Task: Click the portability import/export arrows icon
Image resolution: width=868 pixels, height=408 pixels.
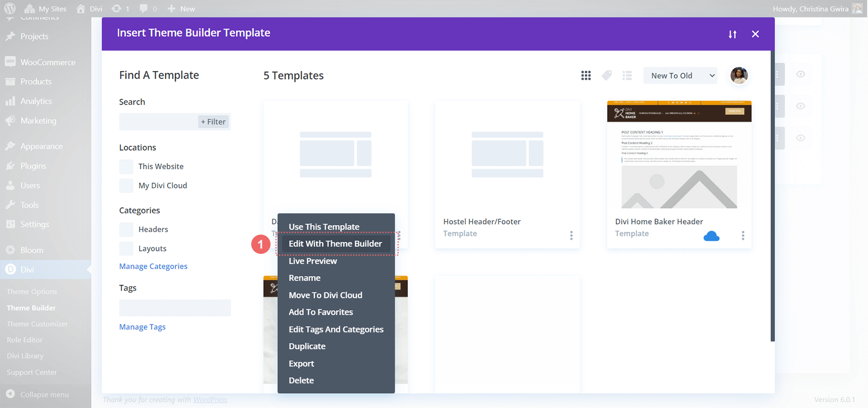Action: 732,34
